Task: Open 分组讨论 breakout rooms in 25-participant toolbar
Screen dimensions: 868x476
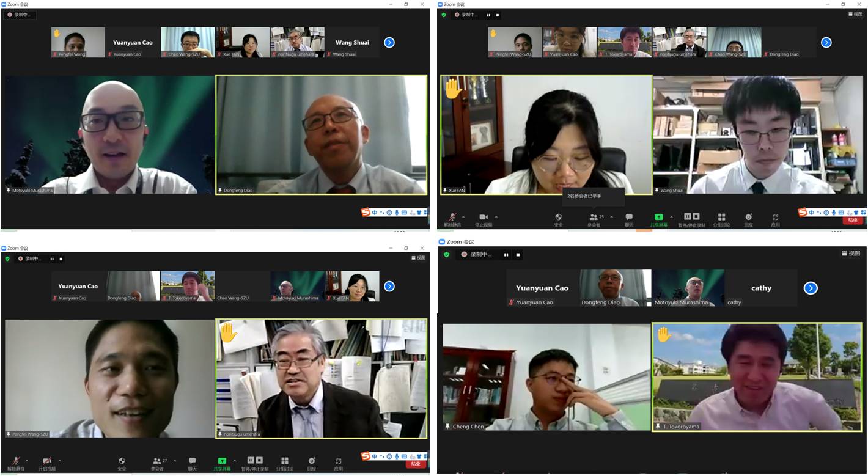Action: pyautogui.click(x=721, y=220)
